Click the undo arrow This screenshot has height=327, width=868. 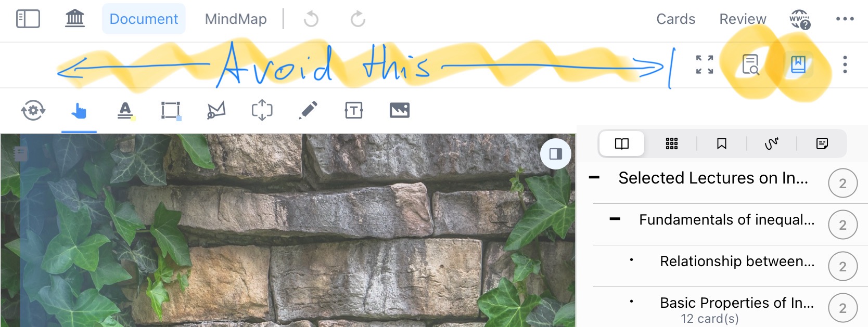311,19
